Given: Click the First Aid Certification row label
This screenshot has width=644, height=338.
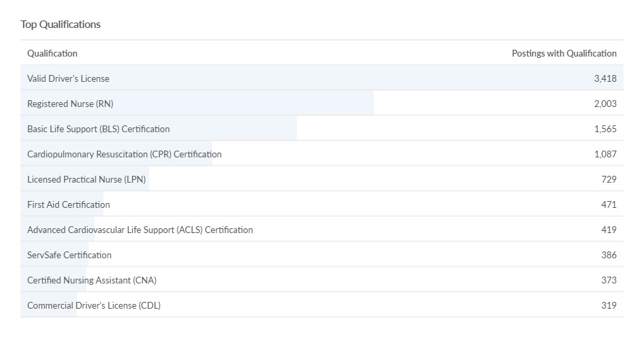Looking at the screenshot, I should point(69,204).
